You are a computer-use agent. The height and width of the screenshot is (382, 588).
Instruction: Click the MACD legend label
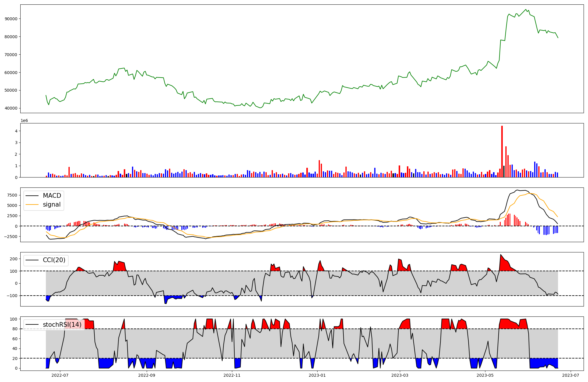[52, 196]
